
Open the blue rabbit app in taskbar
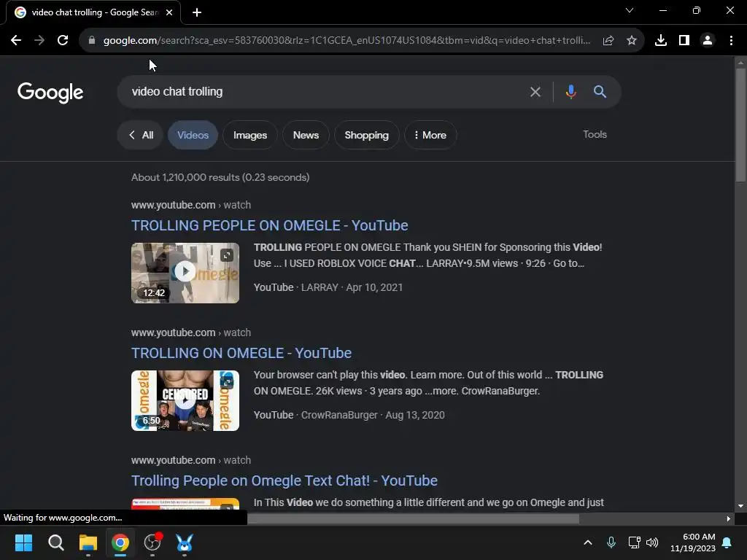(185, 542)
